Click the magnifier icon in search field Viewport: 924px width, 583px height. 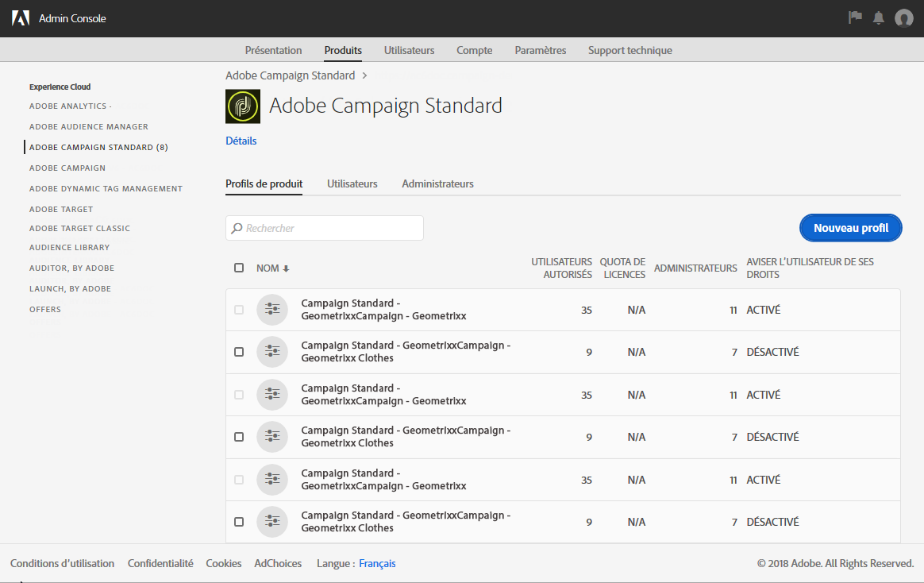coord(237,228)
